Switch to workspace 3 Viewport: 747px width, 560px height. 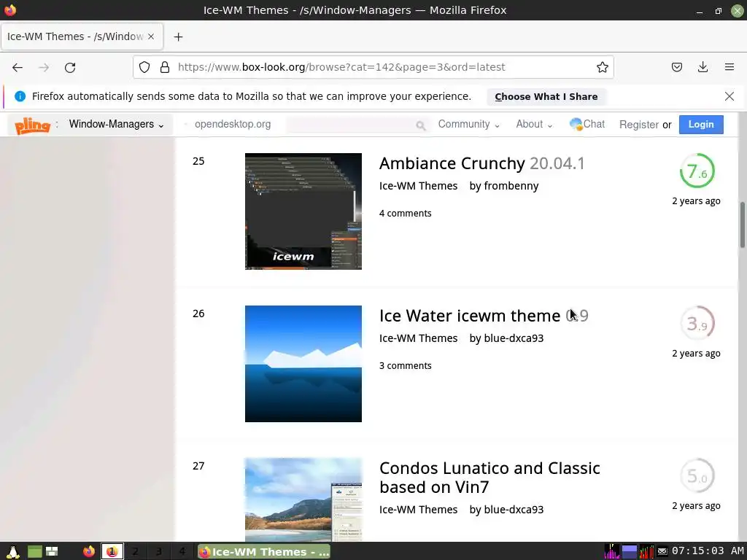tap(158, 551)
